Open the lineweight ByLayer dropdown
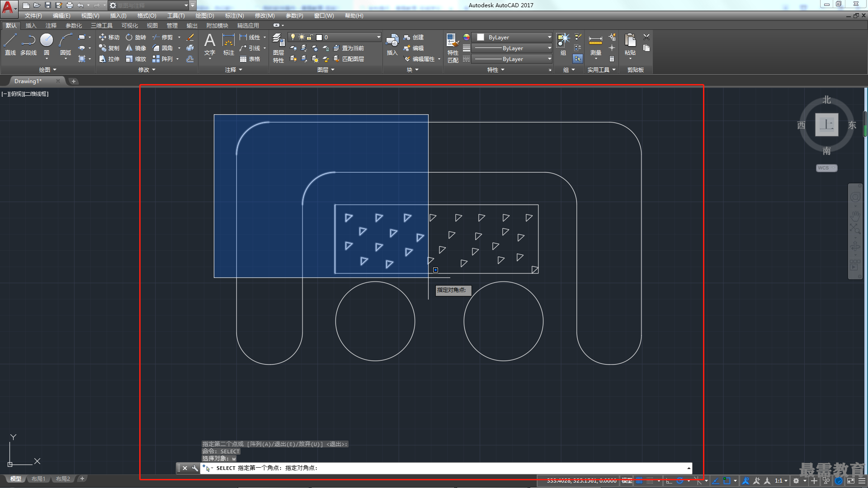 click(513, 48)
